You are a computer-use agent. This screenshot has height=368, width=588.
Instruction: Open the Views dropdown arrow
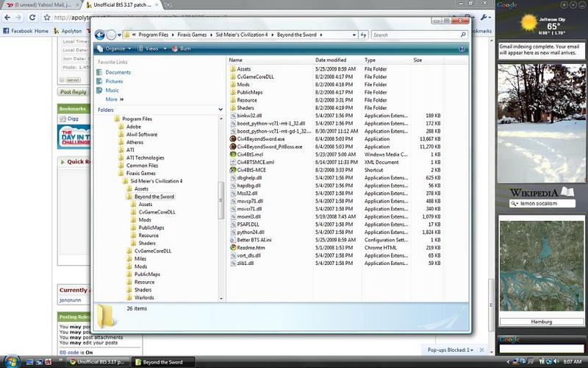(165, 49)
